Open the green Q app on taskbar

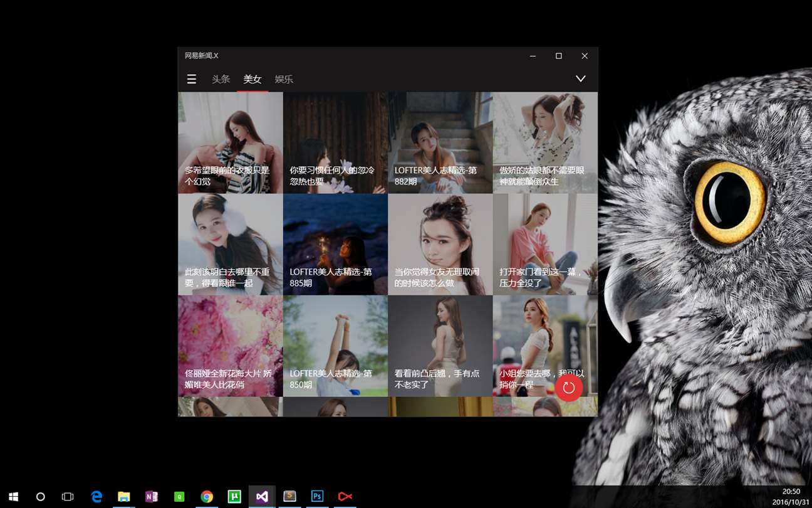[179, 497]
